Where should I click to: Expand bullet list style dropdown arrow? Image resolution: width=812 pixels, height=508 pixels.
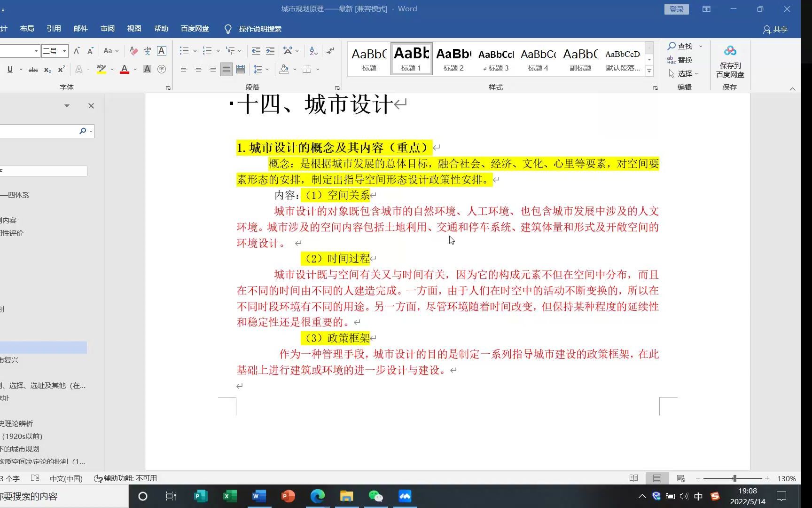pos(195,51)
